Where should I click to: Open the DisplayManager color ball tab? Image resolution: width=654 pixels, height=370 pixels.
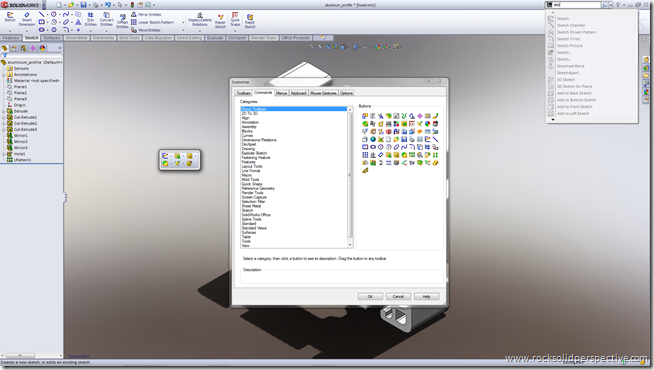coord(42,48)
